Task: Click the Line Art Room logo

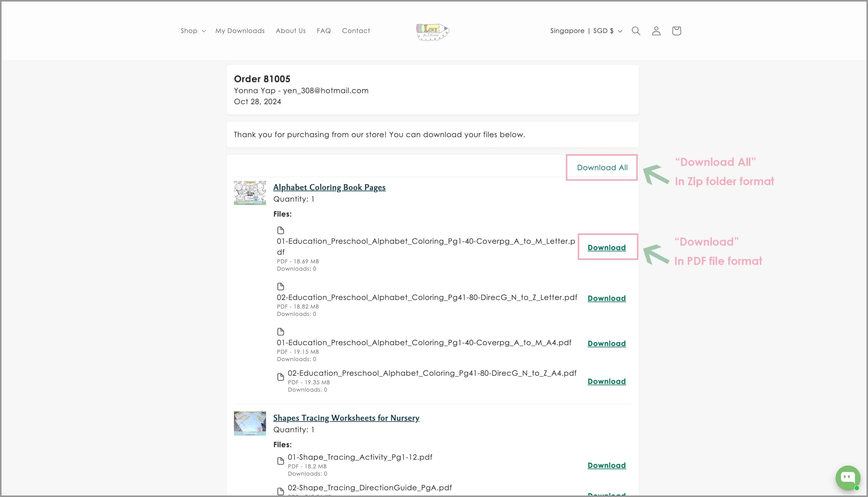Action: click(432, 32)
